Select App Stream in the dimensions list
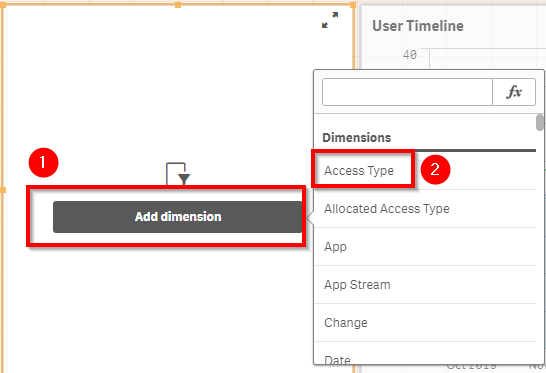This screenshot has height=373, width=546. point(357,285)
